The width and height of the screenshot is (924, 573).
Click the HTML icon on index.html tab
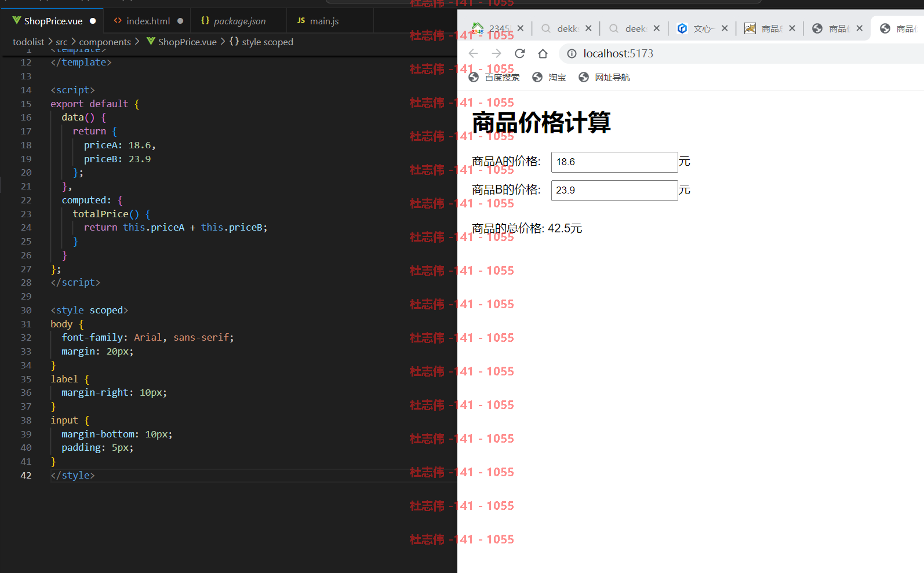click(118, 21)
